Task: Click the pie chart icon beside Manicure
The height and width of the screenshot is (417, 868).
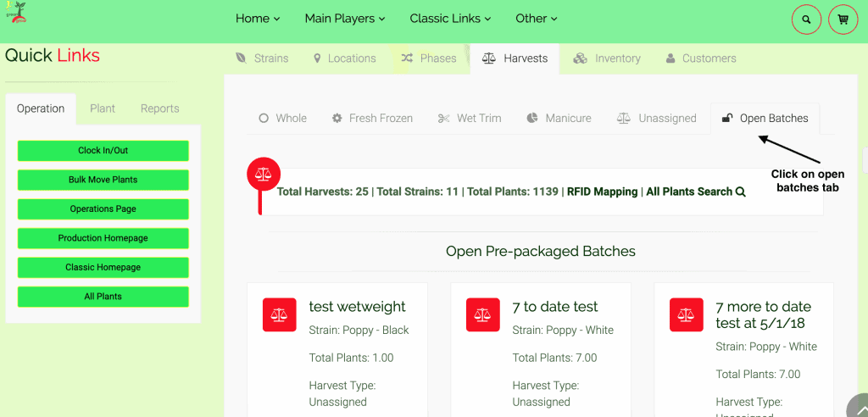Action: coord(532,118)
